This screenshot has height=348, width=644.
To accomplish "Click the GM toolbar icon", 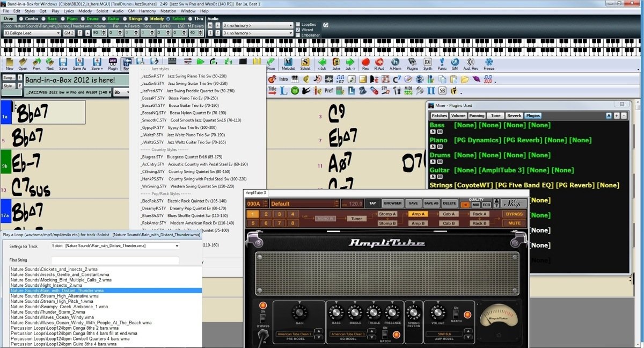I will 455,64.
